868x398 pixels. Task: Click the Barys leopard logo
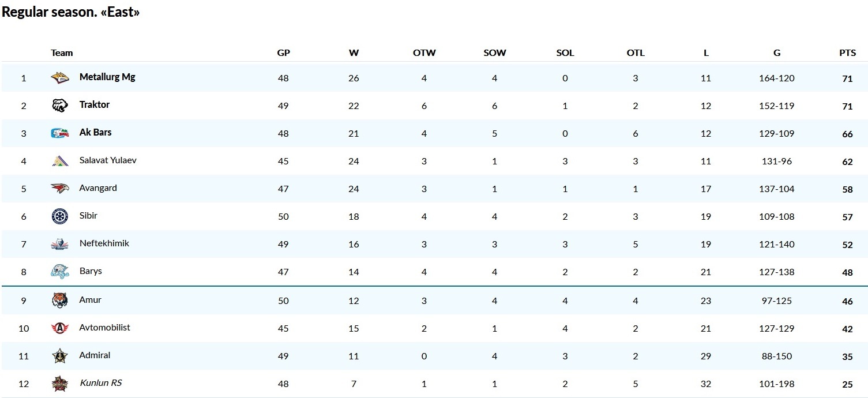[x=60, y=272]
